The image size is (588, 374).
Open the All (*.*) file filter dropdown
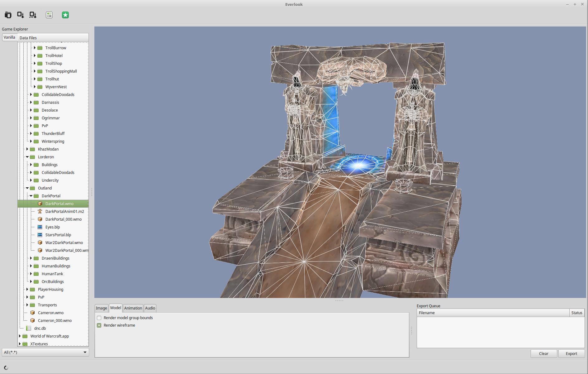point(45,352)
